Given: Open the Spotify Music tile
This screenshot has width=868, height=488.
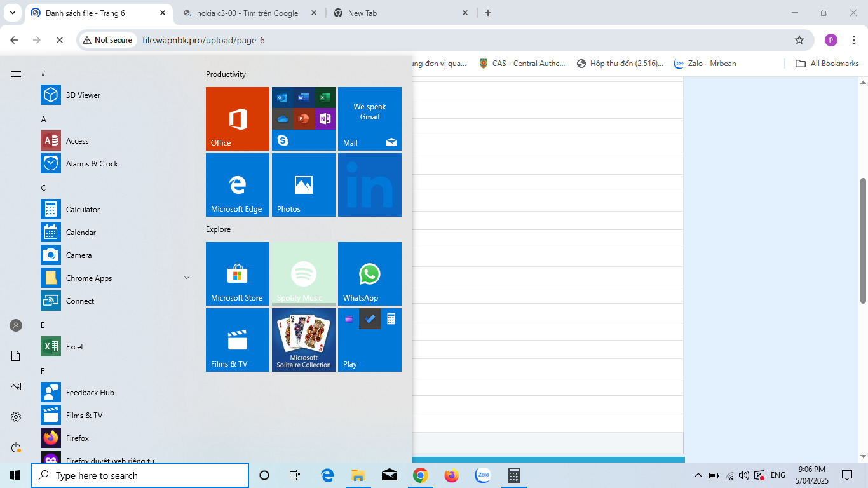Looking at the screenshot, I should coord(304,274).
